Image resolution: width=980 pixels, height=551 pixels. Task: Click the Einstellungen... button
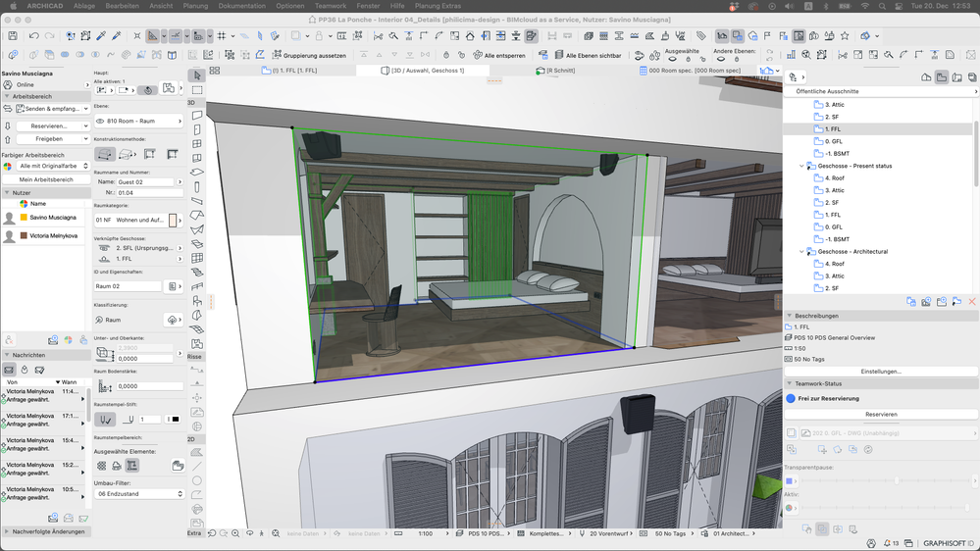click(880, 372)
